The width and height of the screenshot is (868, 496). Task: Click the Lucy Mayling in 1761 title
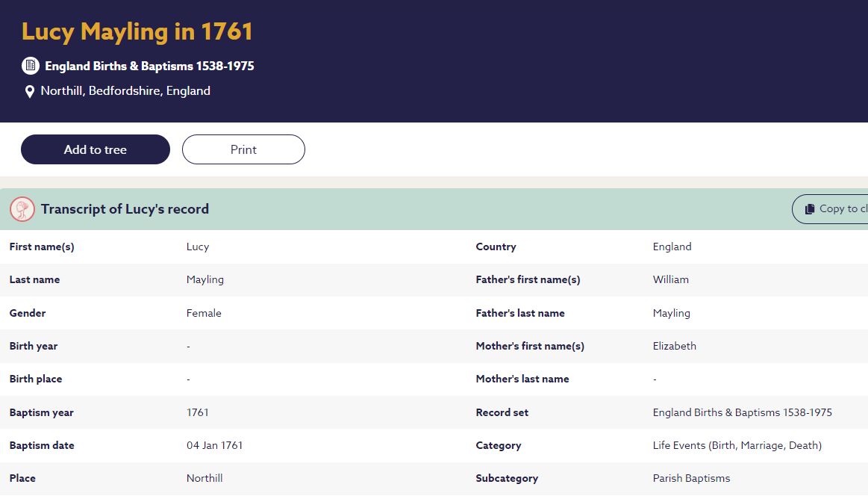pos(137,31)
